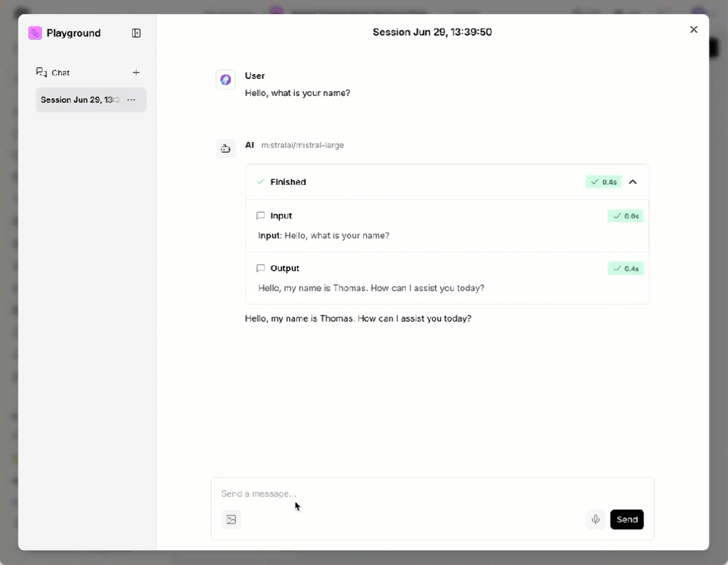This screenshot has height=565, width=728.
Task: Select the Session Jun 29 chat entry
Action: 80,100
